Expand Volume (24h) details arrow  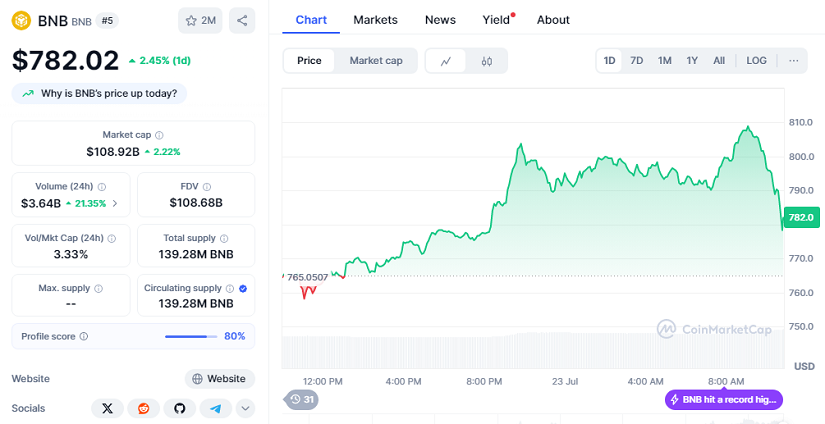115,204
